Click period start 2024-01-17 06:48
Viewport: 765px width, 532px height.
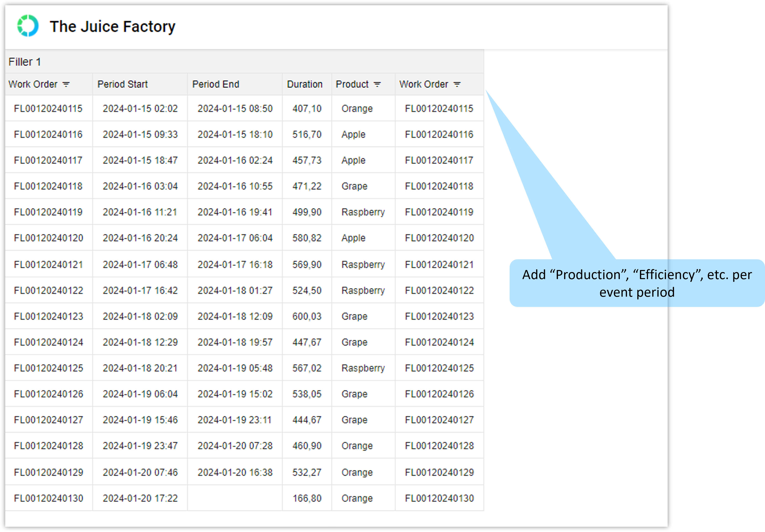click(140, 265)
